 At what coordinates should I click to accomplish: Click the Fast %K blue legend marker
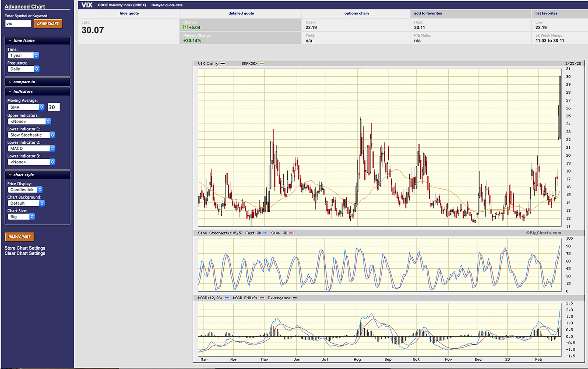tap(265, 233)
